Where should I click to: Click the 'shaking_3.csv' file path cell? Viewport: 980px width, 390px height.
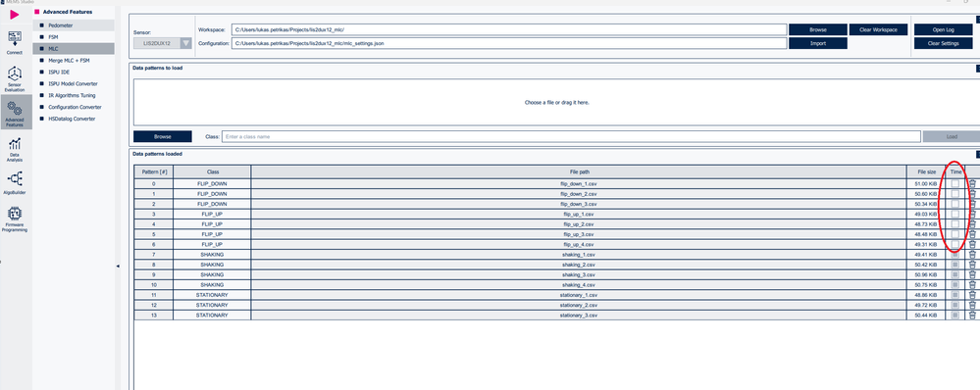pos(579,274)
